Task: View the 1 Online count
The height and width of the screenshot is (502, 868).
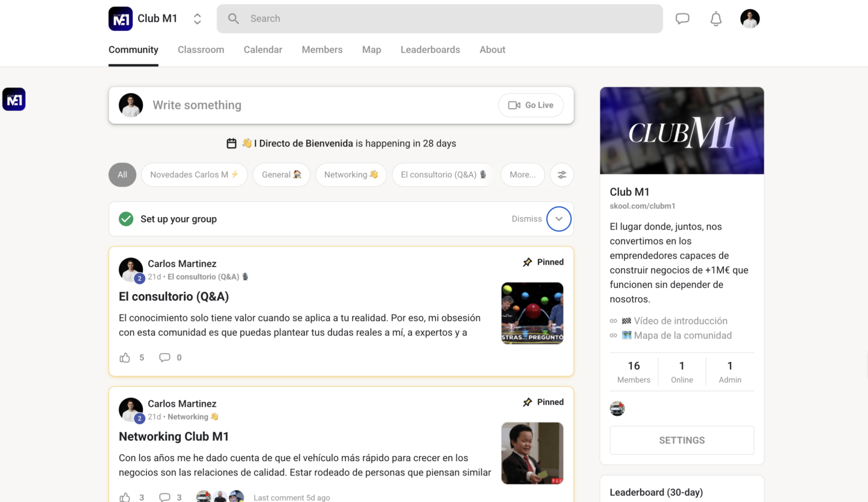Action: [682, 372]
